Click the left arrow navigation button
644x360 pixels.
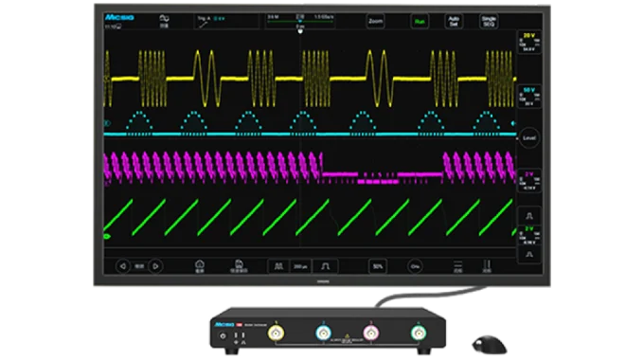tap(123, 266)
